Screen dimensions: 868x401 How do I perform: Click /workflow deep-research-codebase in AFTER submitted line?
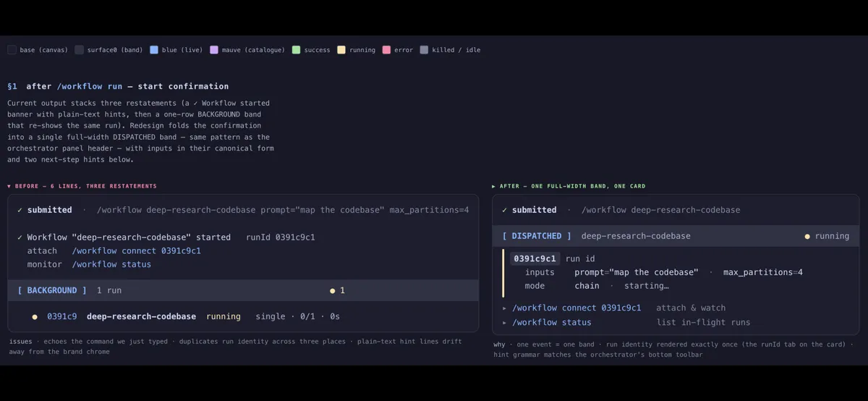pyautogui.click(x=660, y=210)
